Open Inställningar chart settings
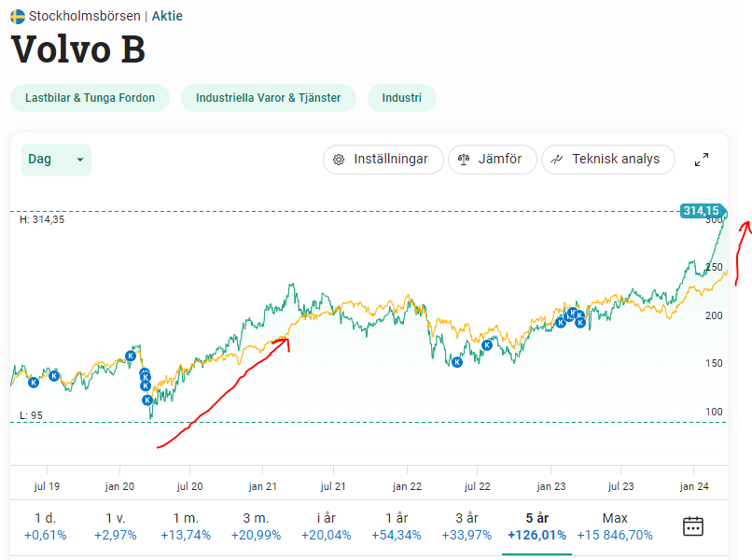 (x=383, y=160)
